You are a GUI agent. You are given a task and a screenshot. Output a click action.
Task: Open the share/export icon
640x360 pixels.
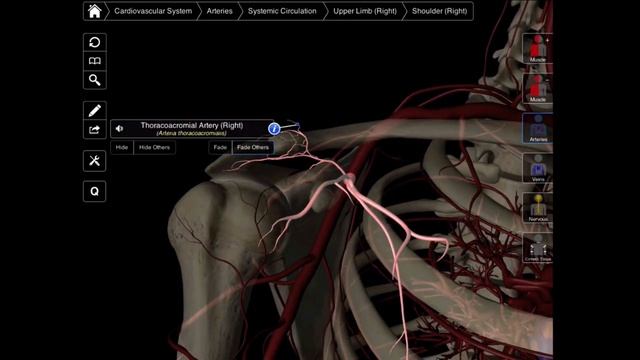tap(95, 130)
